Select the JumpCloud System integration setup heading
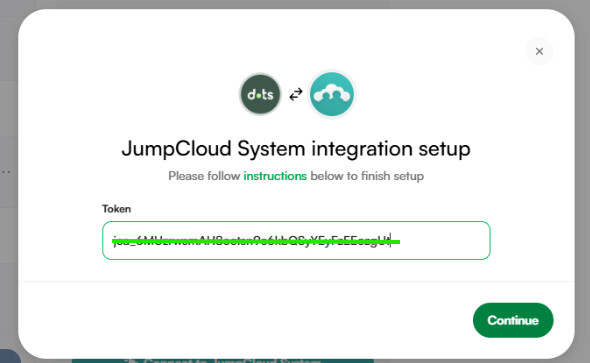The width and height of the screenshot is (590, 363). [x=296, y=149]
